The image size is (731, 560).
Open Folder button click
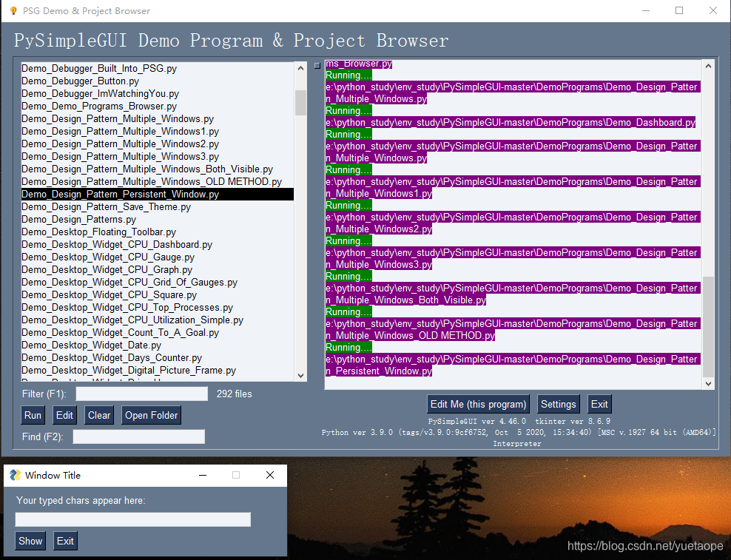pyautogui.click(x=151, y=415)
